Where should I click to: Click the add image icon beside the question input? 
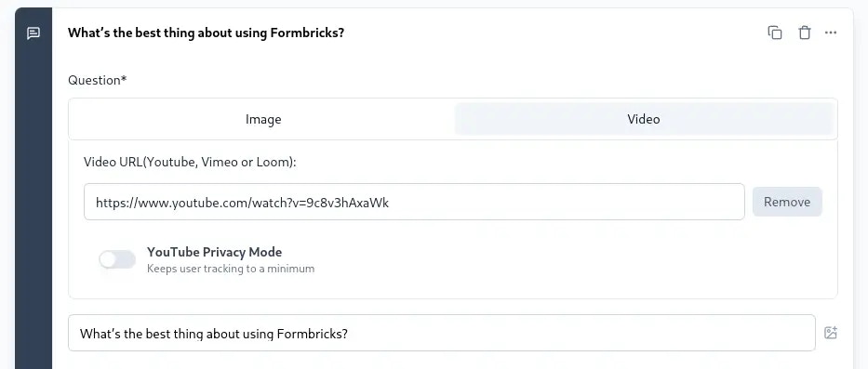coord(831,333)
